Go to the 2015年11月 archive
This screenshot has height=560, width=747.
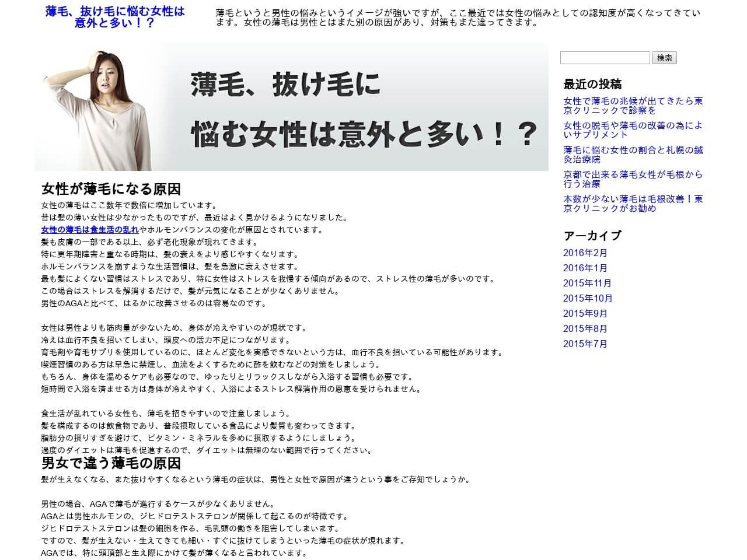pos(587,283)
